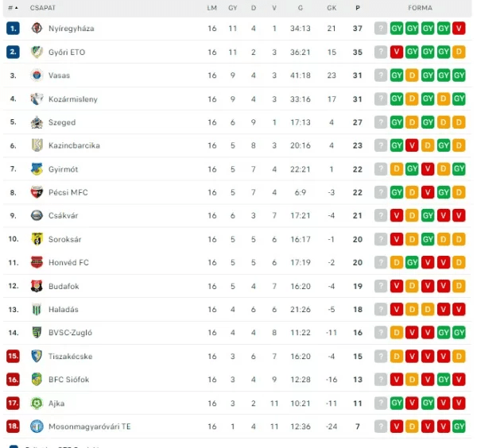This screenshot has height=448, width=477.
Task: Click the red 15. relegation position badge
Action: [13, 356]
